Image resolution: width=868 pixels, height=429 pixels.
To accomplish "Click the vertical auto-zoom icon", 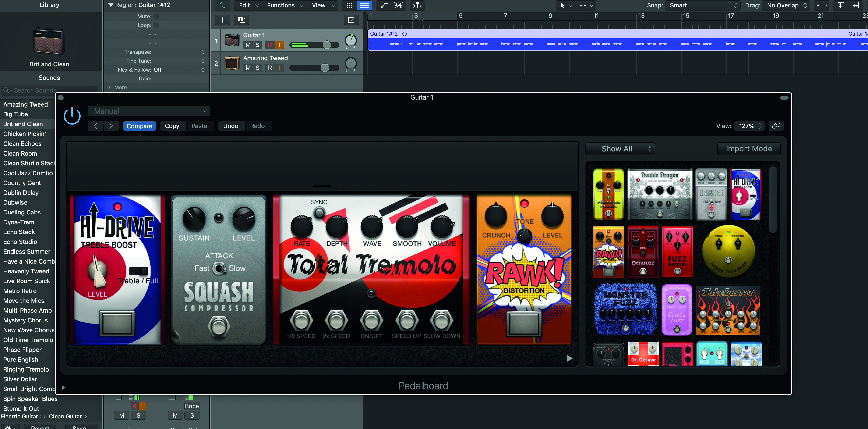I will click(x=841, y=5).
